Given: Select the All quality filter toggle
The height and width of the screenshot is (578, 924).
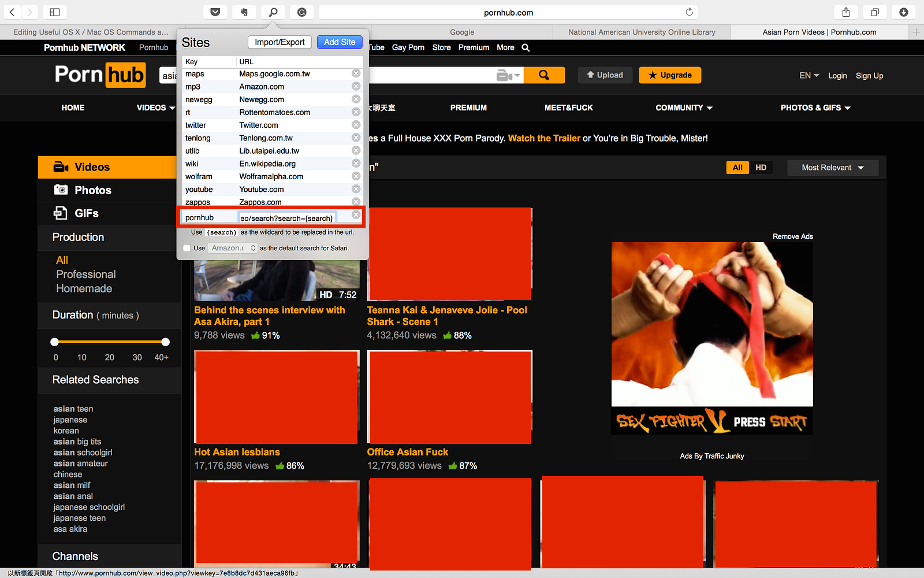Looking at the screenshot, I should point(737,168).
